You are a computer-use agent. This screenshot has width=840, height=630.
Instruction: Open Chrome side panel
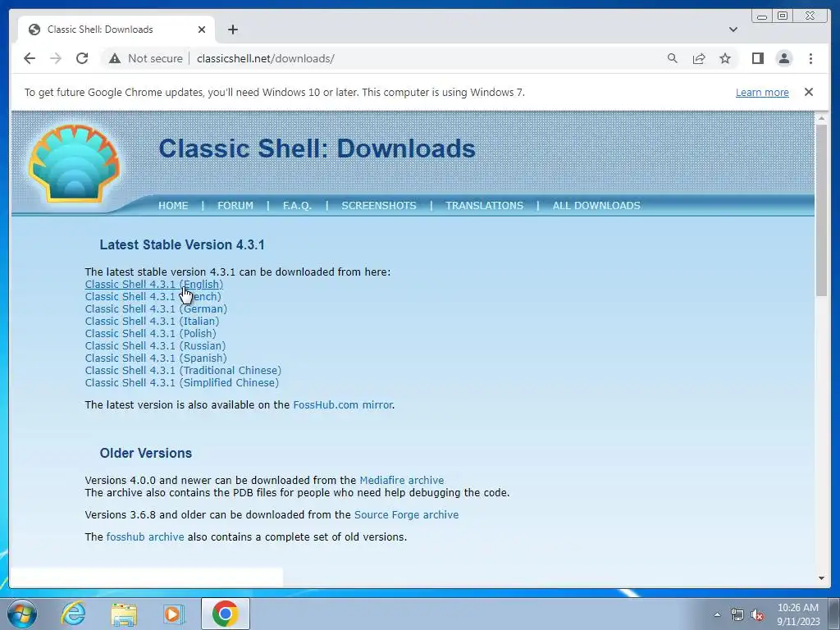[757, 58]
